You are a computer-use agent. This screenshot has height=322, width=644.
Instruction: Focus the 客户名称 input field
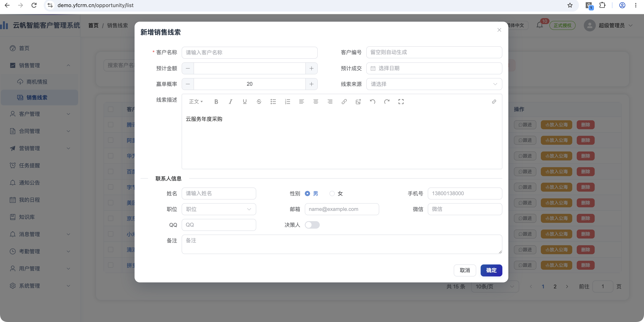coord(249,52)
